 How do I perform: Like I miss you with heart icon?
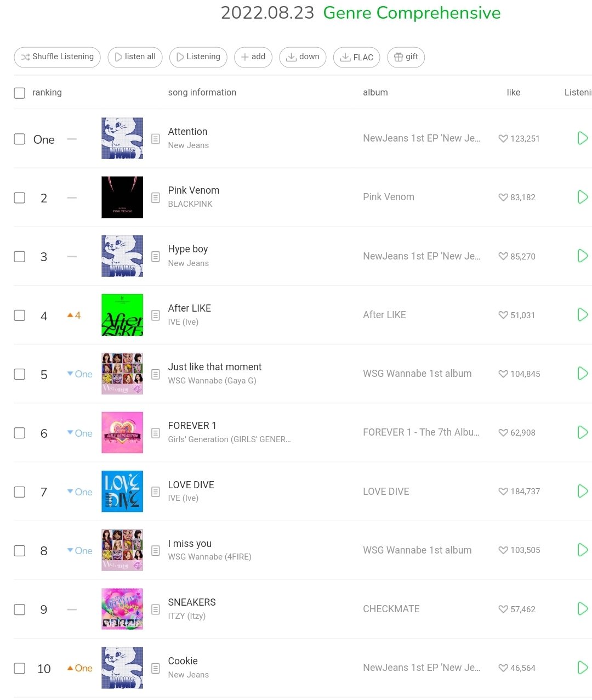[x=503, y=550]
